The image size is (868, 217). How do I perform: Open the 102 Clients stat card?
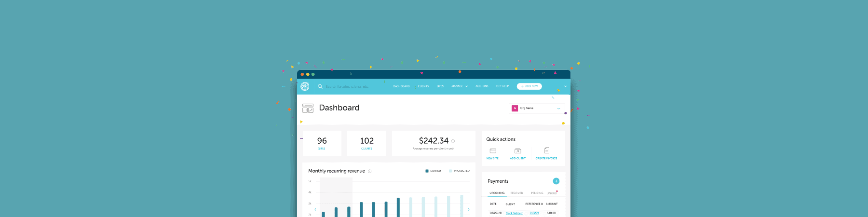tap(366, 143)
